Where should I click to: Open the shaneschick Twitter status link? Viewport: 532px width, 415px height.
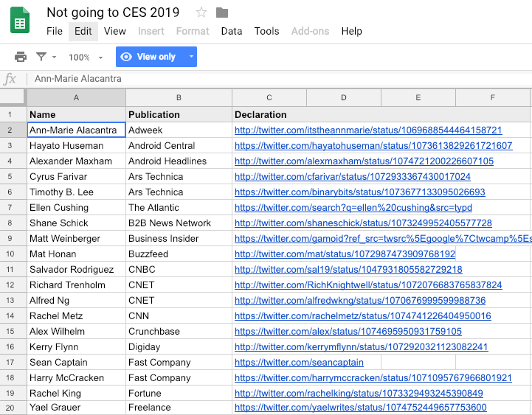tap(363, 223)
